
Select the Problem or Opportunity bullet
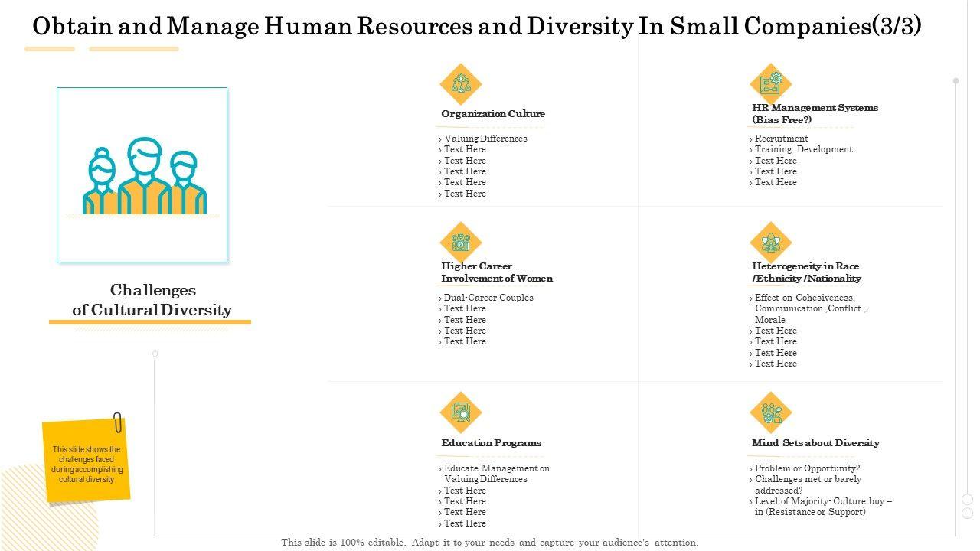coord(807,468)
